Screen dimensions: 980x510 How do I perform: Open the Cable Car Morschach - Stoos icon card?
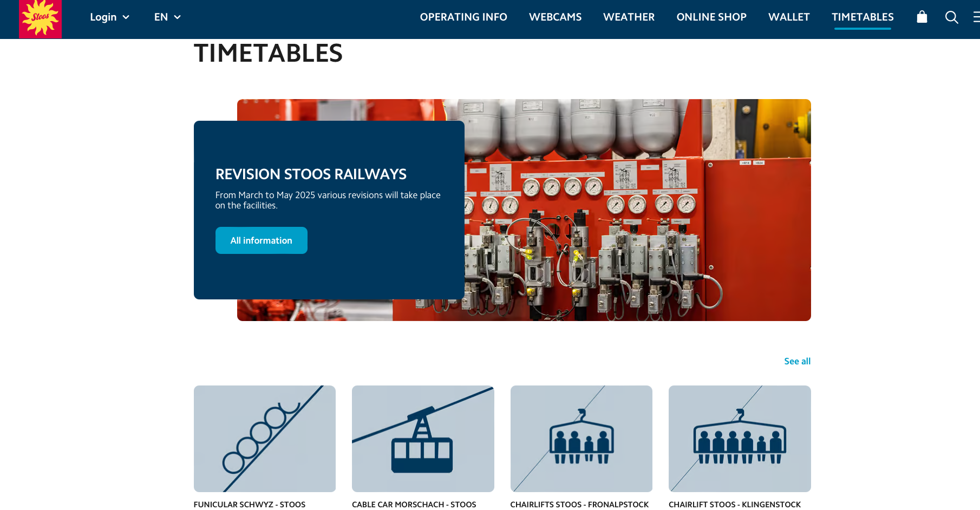click(x=423, y=439)
